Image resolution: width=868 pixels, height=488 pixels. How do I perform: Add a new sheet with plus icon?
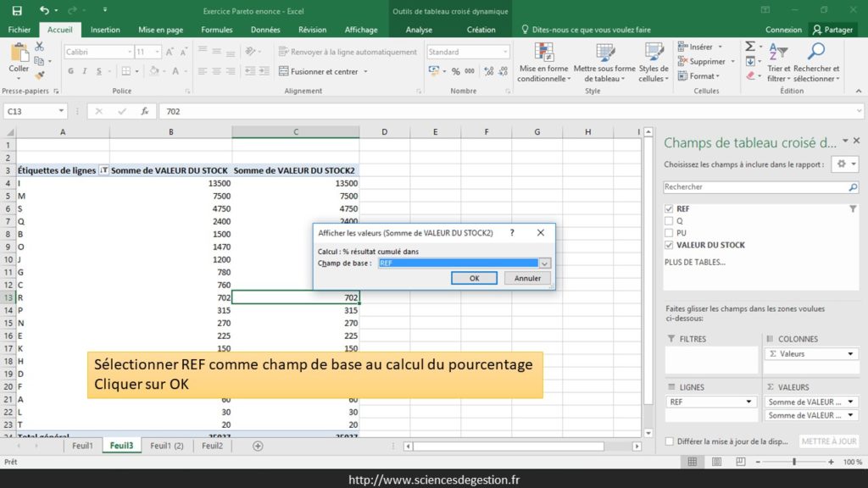[x=258, y=446]
